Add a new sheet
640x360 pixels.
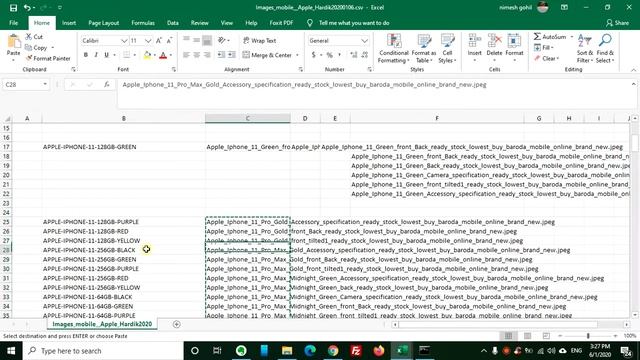(x=176, y=324)
